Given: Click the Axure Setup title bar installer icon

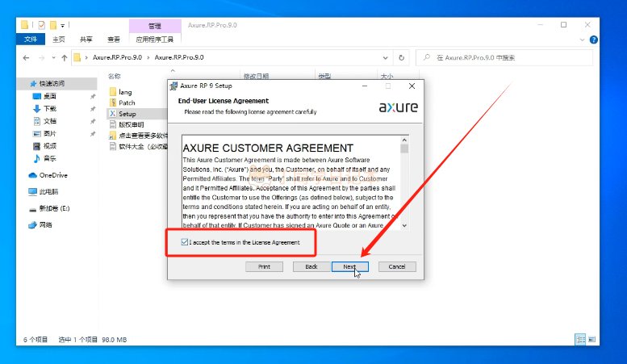Looking at the screenshot, I should tap(173, 86).
